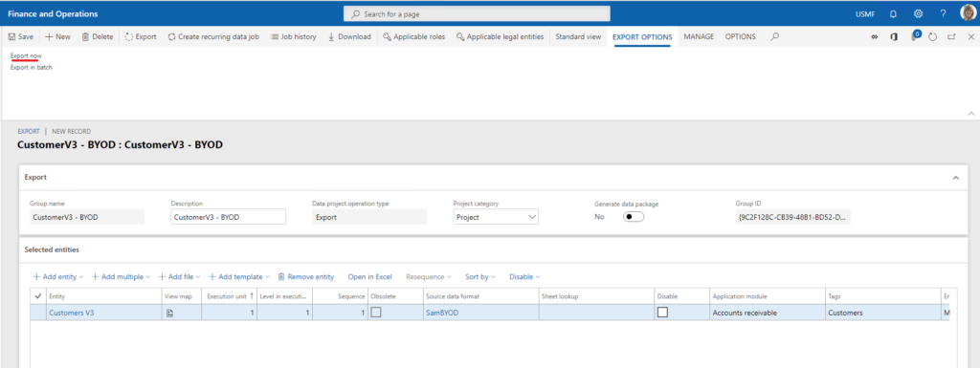Click the Group name field
This screenshot has height=368, width=980.
pyautogui.click(x=87, y=217)
